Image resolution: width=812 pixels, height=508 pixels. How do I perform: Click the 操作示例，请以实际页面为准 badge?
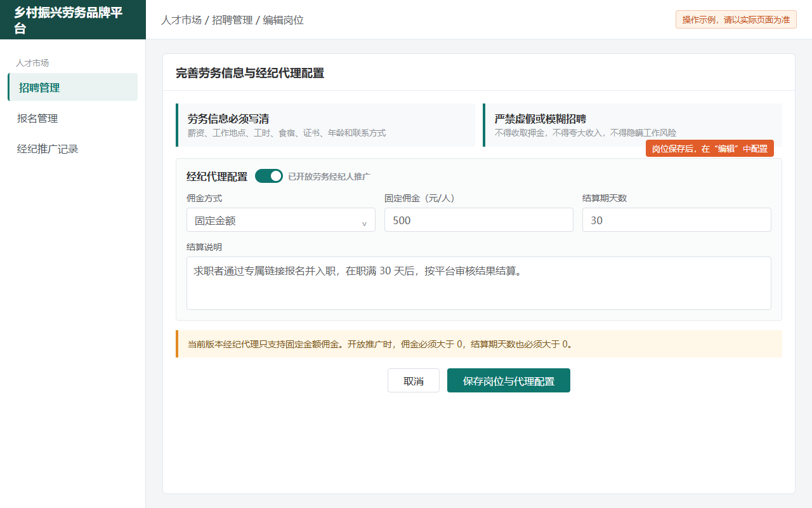point(736,19)
